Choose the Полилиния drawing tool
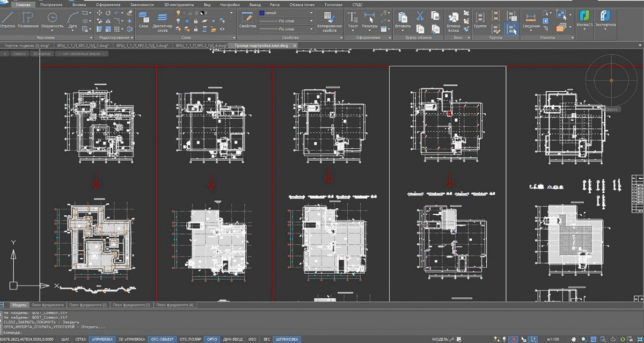Viewport: 644px width, 343px height. (27, 18)
